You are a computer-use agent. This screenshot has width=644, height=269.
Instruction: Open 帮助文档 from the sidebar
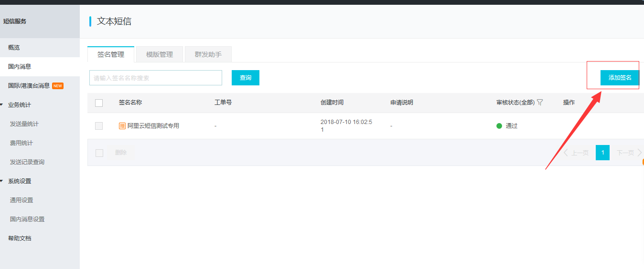pyautogui.click(x=20, y=238)
